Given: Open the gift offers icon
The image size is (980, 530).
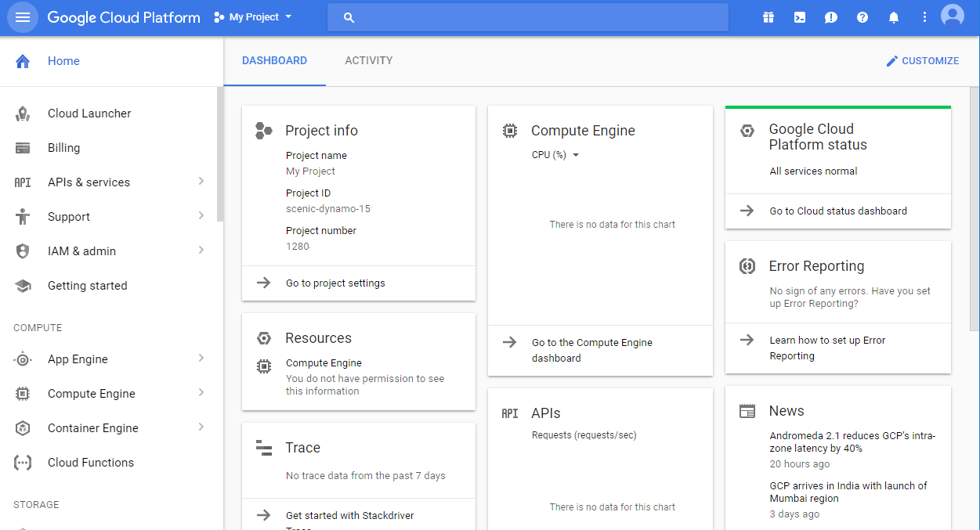Looking at the screenshot, I should [x=768, y=16].
